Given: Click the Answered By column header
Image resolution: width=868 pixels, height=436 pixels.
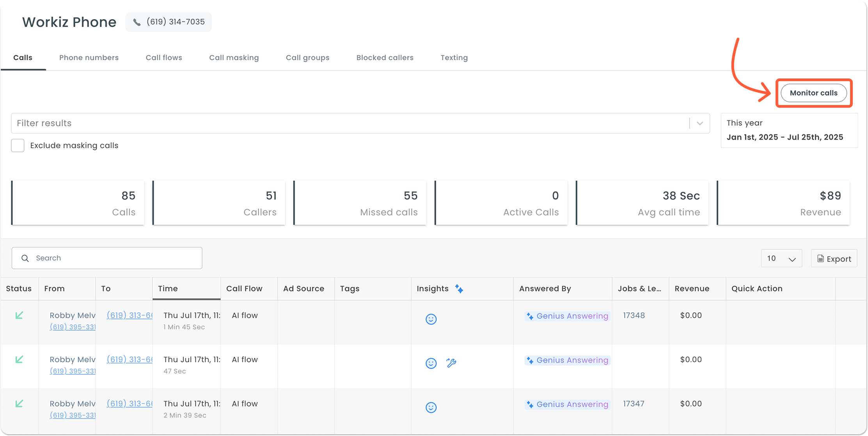Looking at the screenshot, I should click(563, 289).
